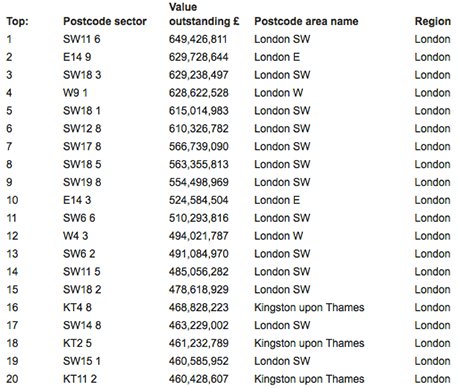Select London W area in row 4
The width and height of the screenshot is (460, 389).
(x=278, y=93)
